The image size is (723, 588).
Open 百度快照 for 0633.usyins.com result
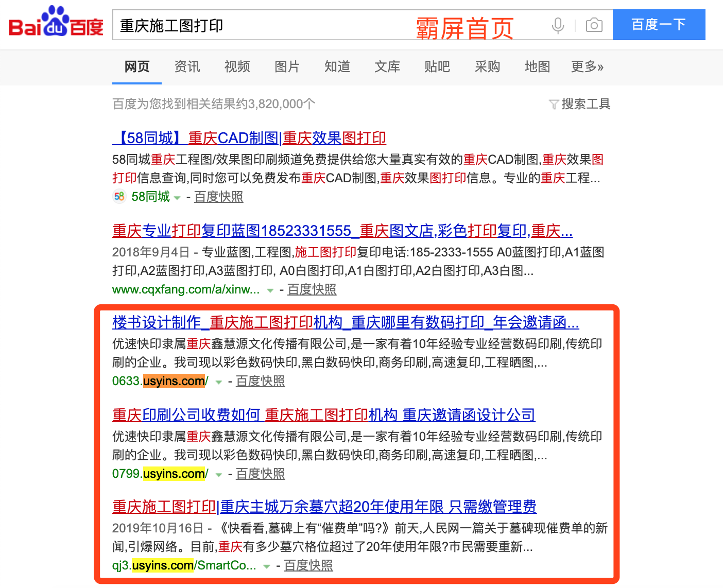(260, 381)
